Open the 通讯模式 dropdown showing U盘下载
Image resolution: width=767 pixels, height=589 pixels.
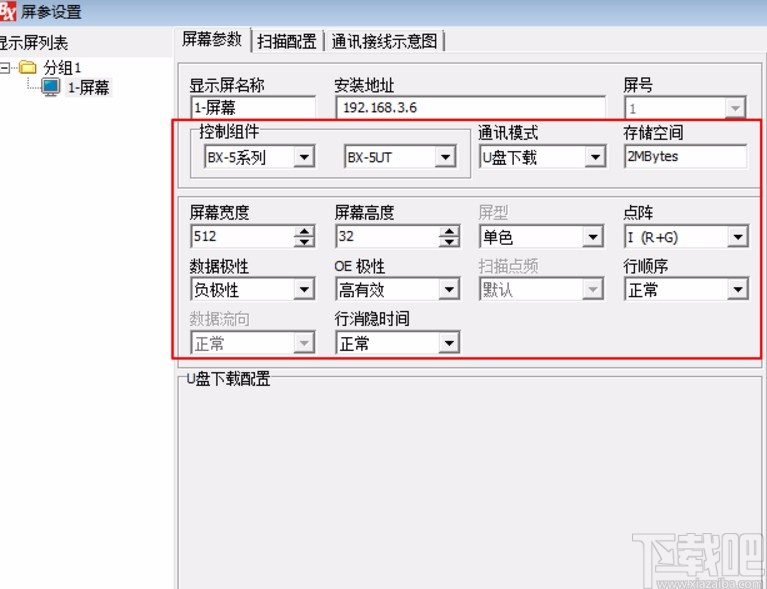coord(542,157)
